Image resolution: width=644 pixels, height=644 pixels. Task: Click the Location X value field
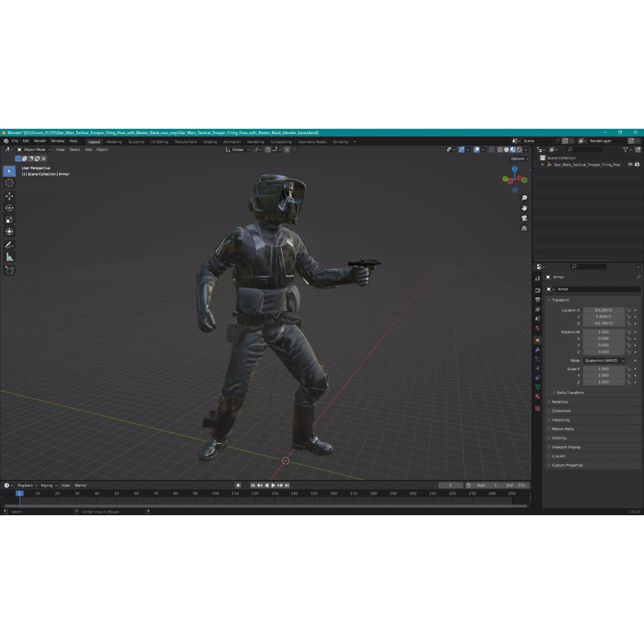(x=603, y=311)
